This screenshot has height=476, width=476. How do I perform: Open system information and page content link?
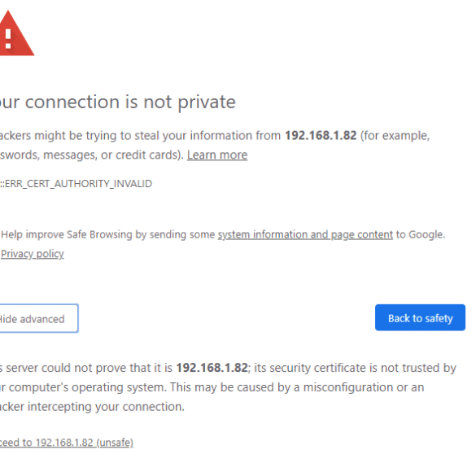[x=305, y=234]
